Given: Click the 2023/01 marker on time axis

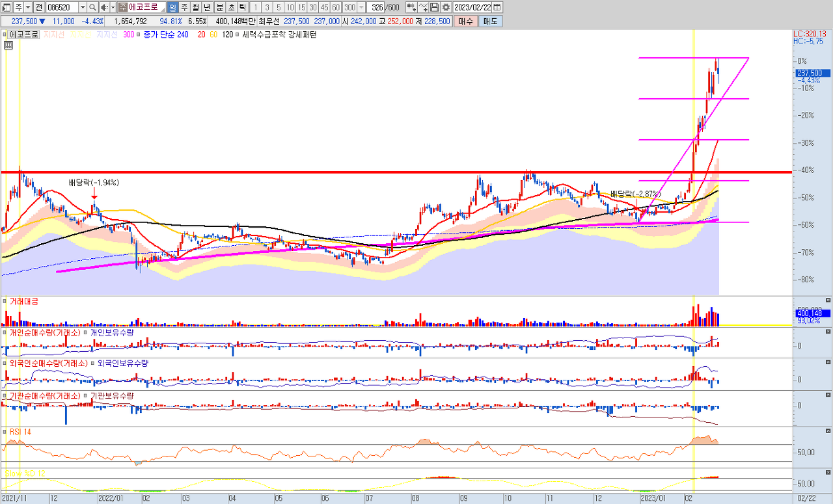Looking at the screenshot, I should (653, 497).
